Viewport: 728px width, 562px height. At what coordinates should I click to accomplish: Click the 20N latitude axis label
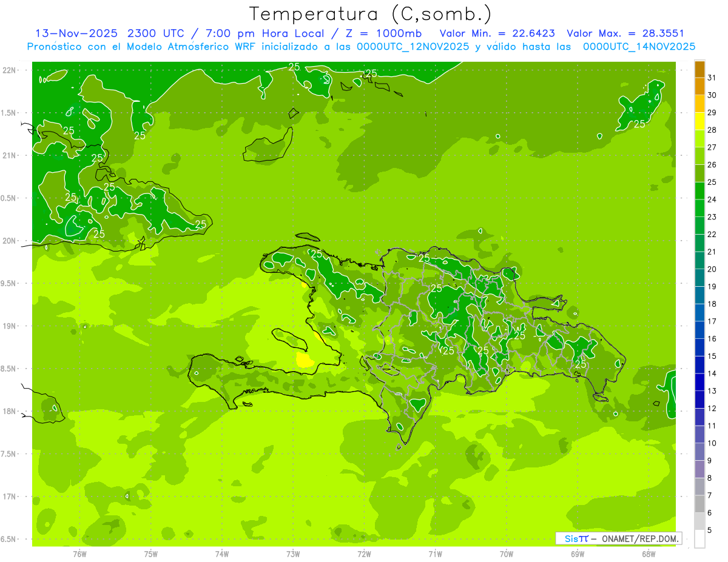coord(10,241)
